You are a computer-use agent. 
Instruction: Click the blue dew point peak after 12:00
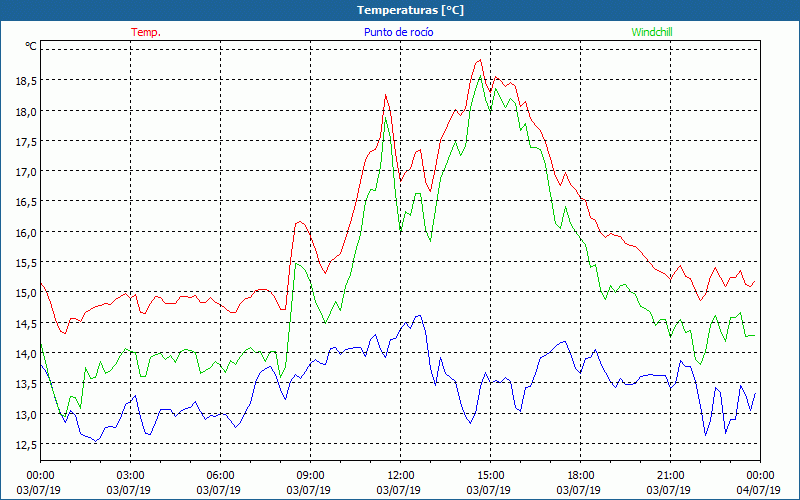point(419,315)
